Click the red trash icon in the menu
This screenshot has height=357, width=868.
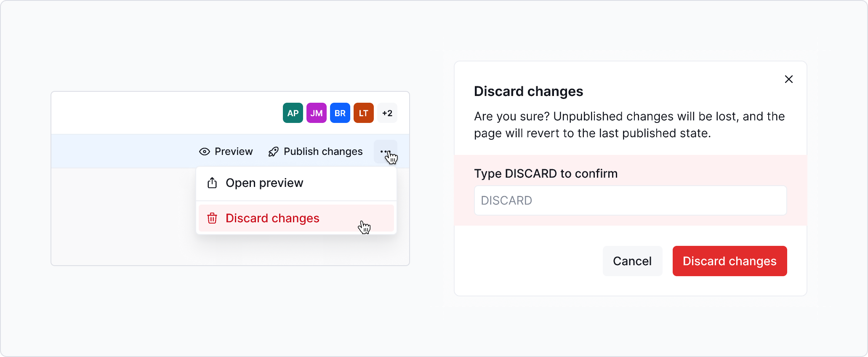point(212,218)
